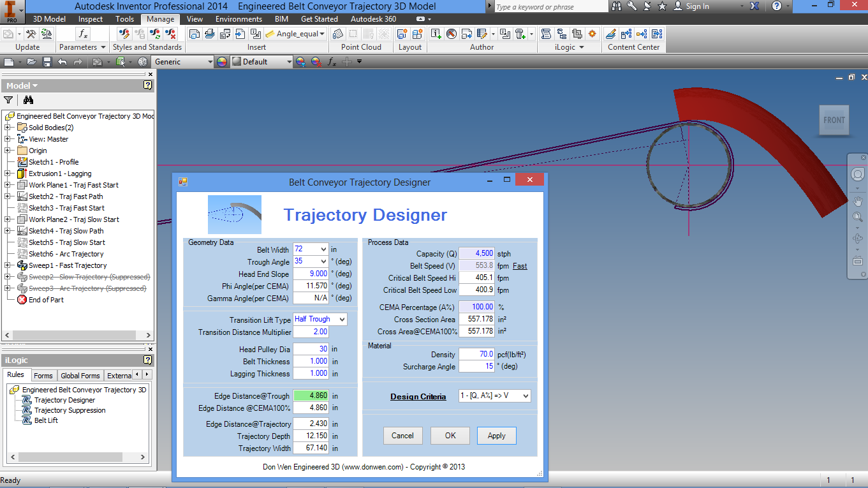The image size is (868, 488).
Task: Click the Head End Slope input field
Action: tap(311, 274)
